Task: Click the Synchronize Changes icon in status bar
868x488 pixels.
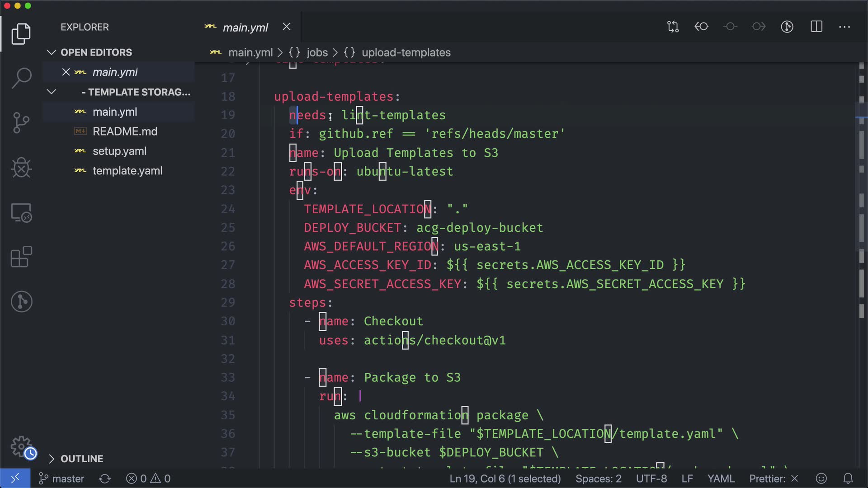Action: [x=105, y=479]
